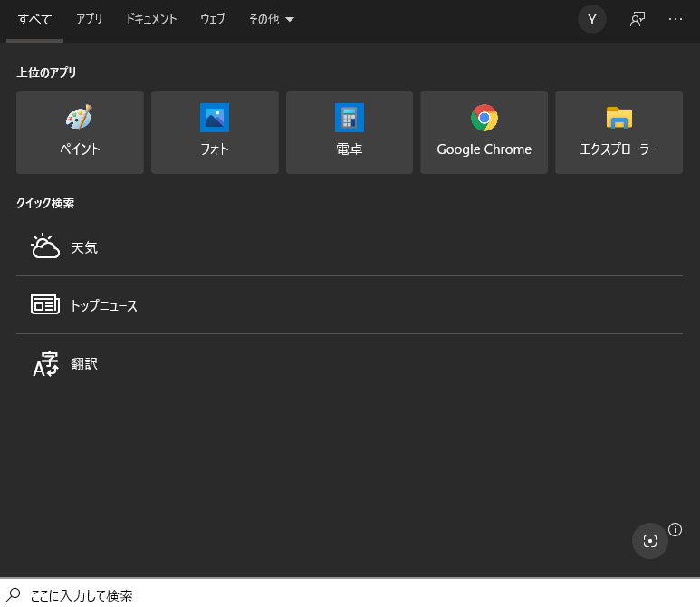The height and width of the screenshot is (607, 700).
Task: Switch to the すべて tab
Action: coord(34,19)
